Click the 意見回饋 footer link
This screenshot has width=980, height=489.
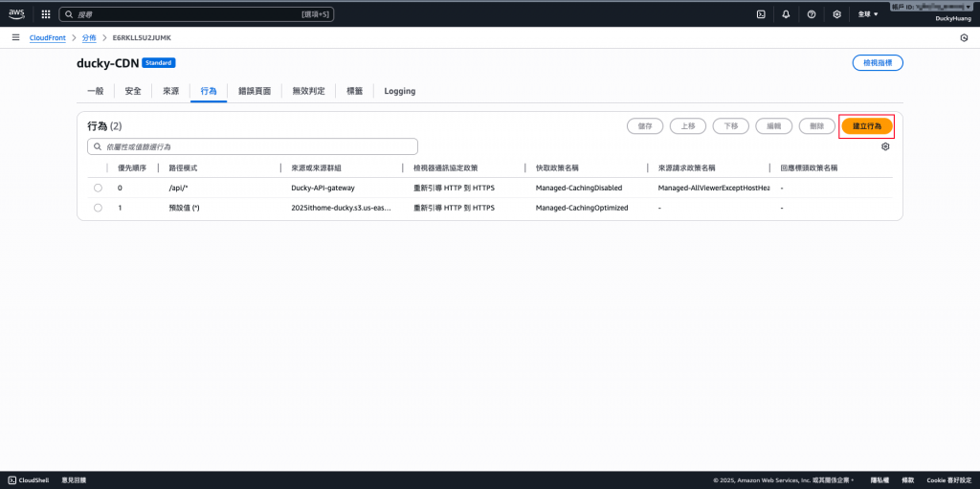click(x=74, y=480)
